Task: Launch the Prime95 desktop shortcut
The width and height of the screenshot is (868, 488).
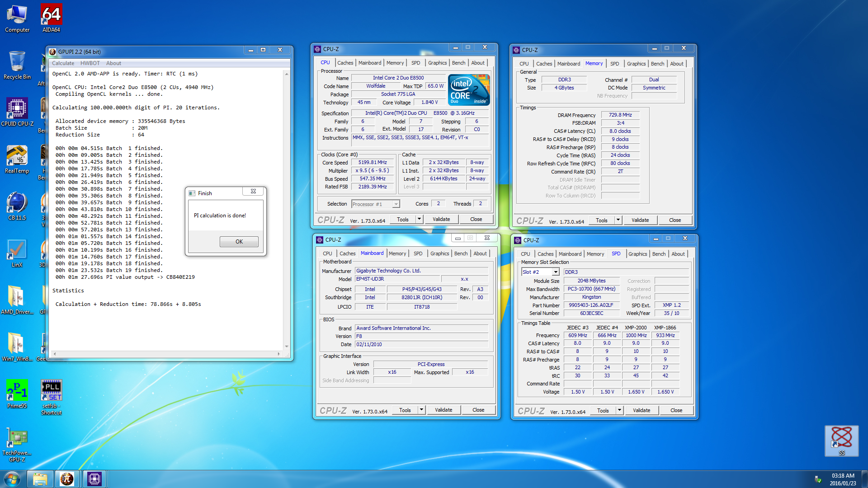Action: pos(17,394)
